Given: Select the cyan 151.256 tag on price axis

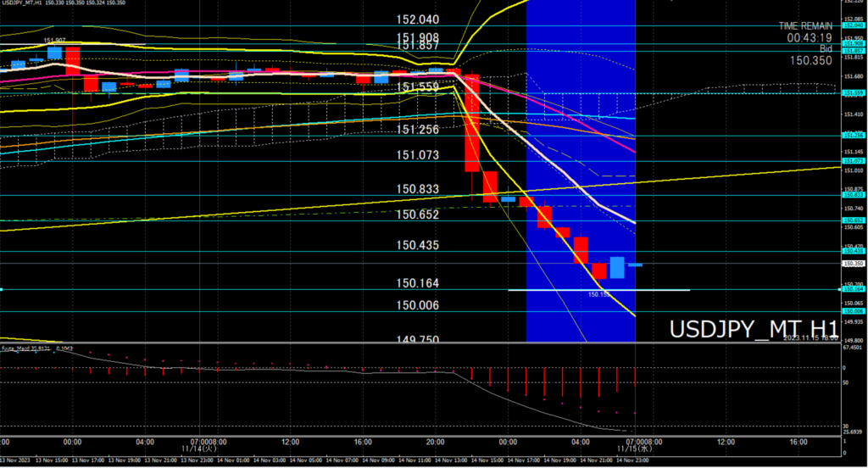Looking at the screenshot, I should click(853, 135).
